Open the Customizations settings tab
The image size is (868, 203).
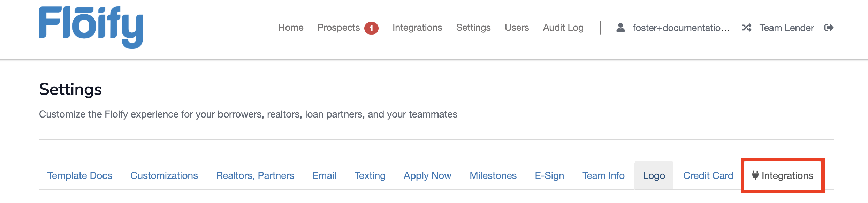pos(164,175)
